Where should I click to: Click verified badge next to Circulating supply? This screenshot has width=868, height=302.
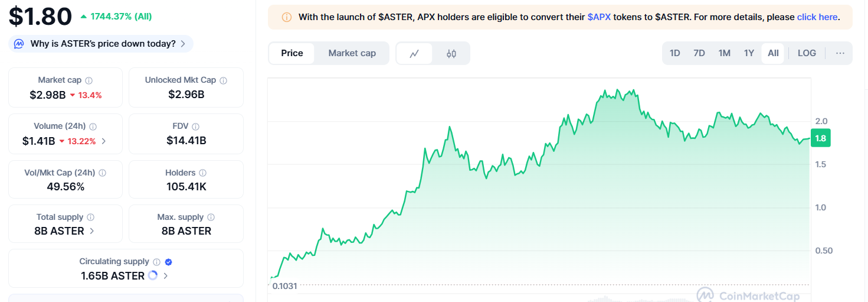pos(168,262)
